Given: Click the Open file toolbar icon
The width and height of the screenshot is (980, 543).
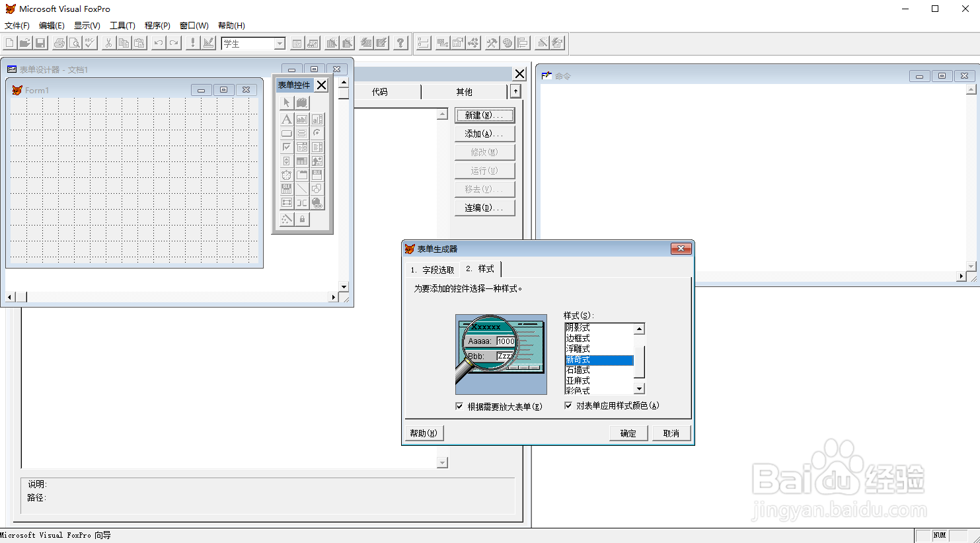Looking at the screenshot, I should 24,43.
